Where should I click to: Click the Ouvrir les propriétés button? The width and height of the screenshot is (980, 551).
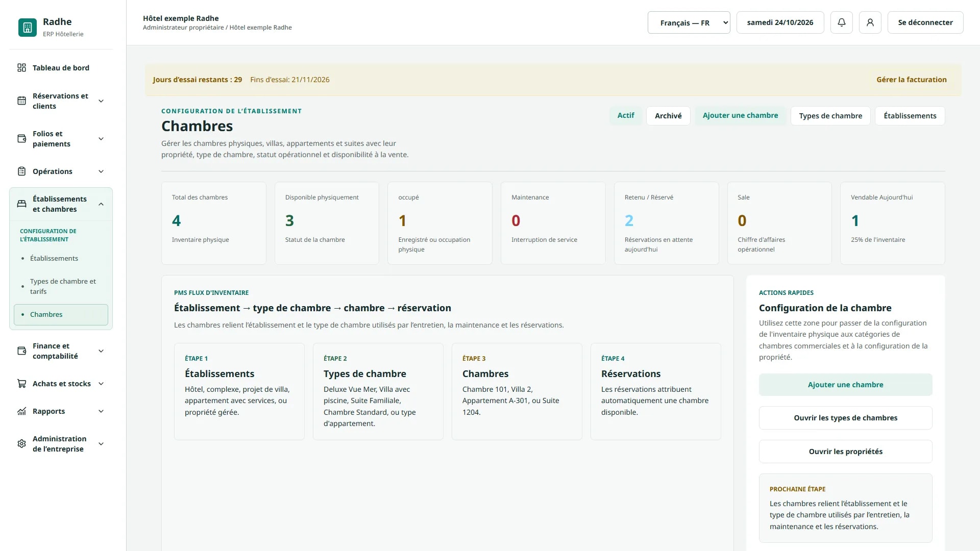pos(845,452)
